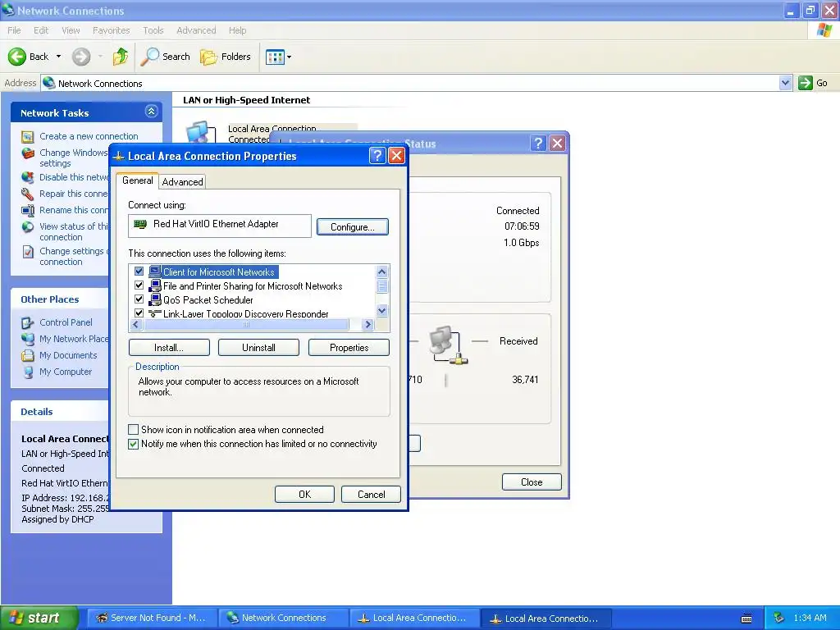The height and width of the screenshot is (630, 840).
Task: Click the Red Hat VirtIO adapter card icon
Action: (140, 224)
